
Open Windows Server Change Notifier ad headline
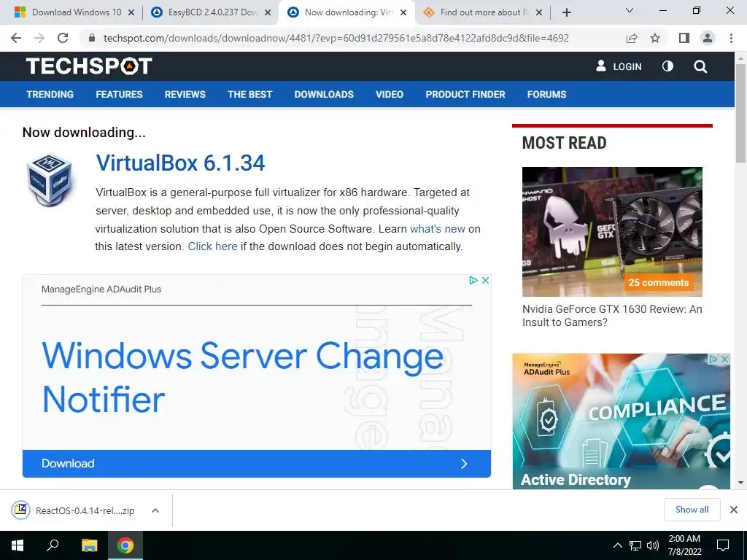(242, 377)
